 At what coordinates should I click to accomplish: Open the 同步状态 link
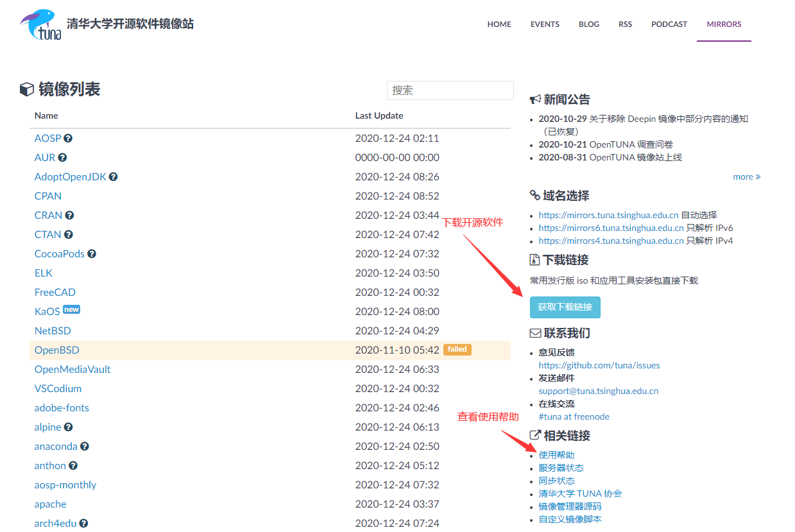557,481
